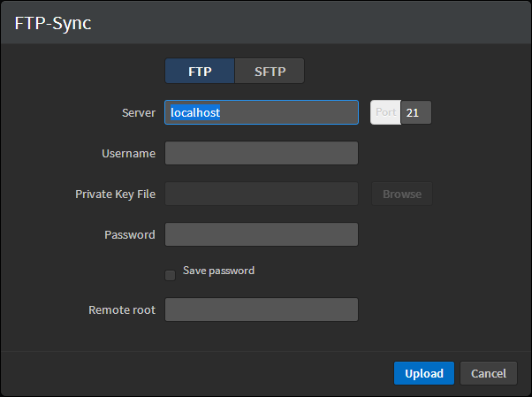This screenshot has height=397, width=532.
Task: Click the Private Key File label
Action: (115, 195)
